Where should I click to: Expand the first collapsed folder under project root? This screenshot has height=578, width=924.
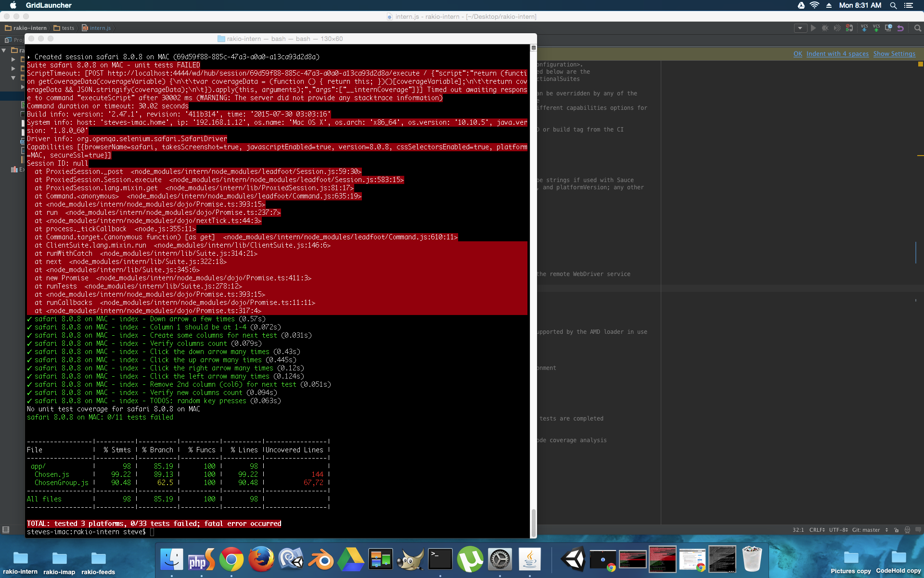(x=13, y=59)
